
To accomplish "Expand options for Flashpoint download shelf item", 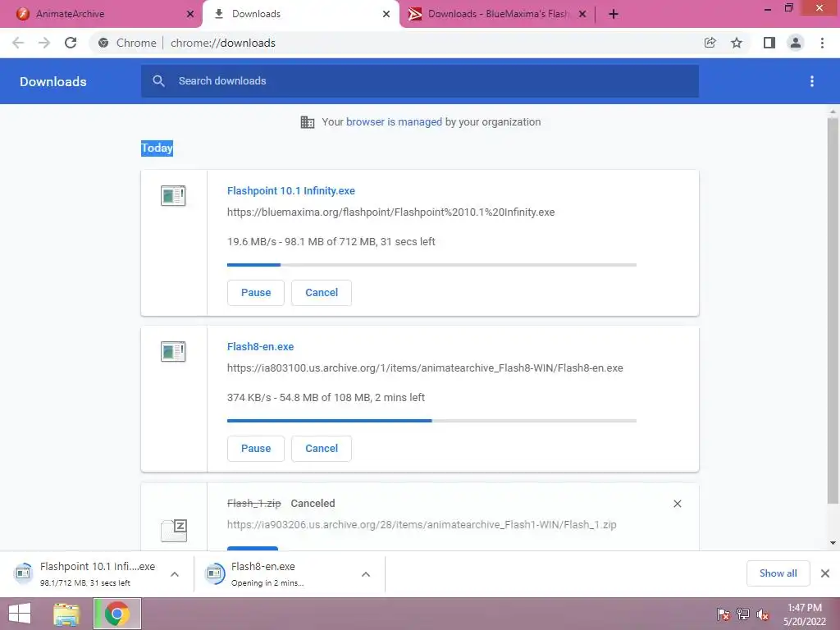I will (175, 574).
